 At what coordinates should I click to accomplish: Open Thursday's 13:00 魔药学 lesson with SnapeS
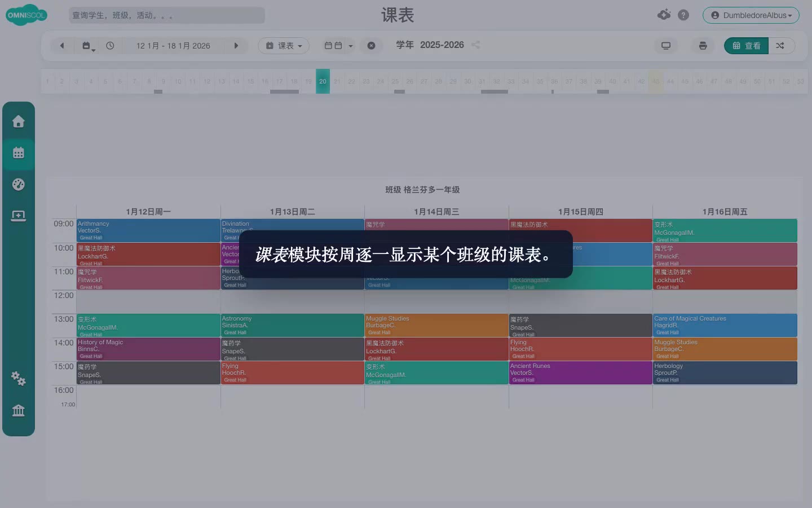pyautogui.click(x=581, y=326)
